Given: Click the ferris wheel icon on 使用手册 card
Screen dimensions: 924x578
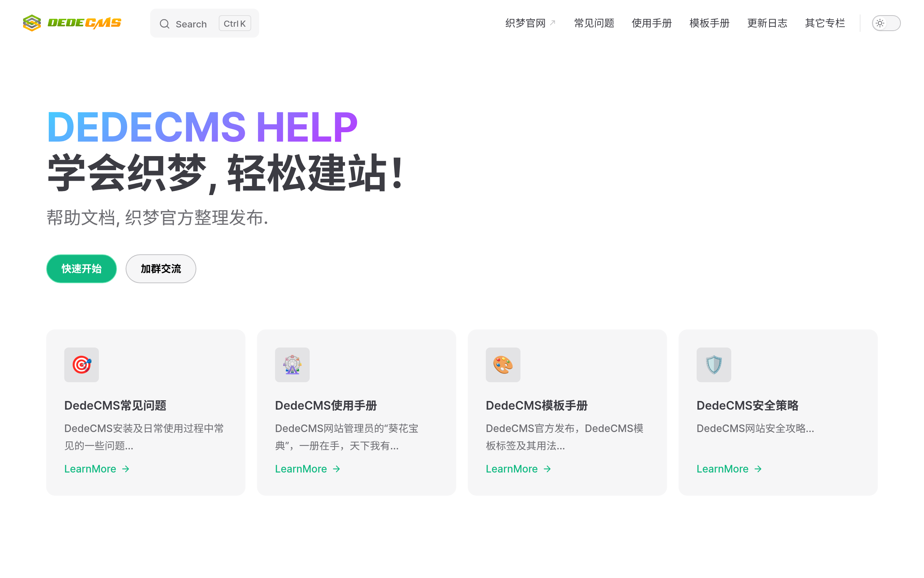Looking at the screenshot, I should tap(292, 365).
